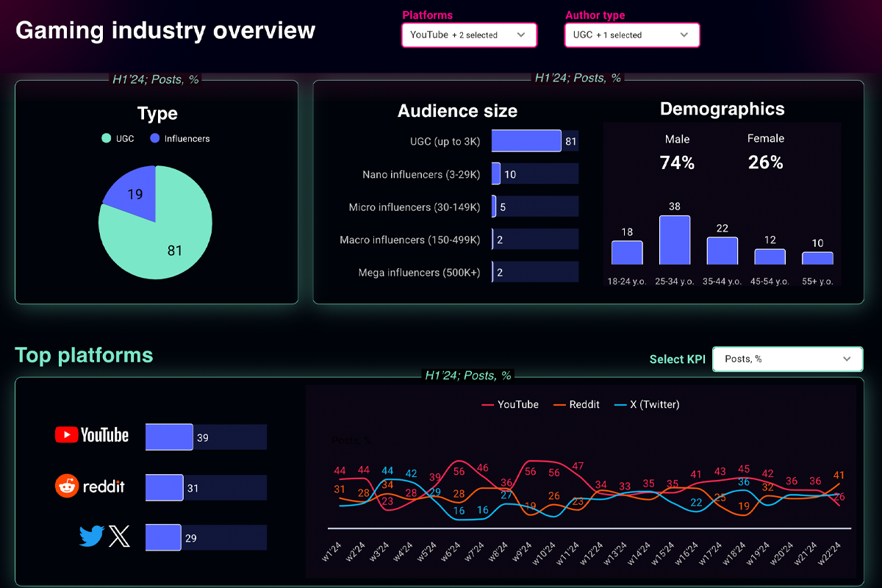Open the Author type dropdown

(632, 35)
